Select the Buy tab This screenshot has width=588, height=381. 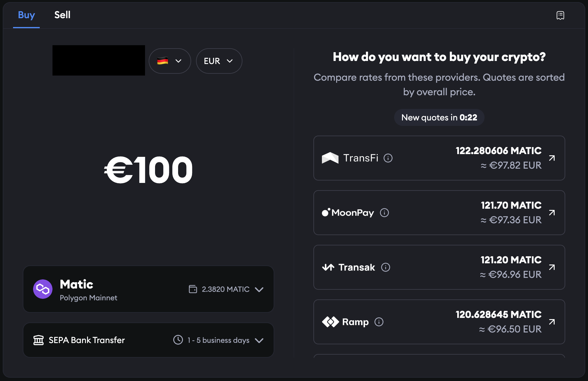tap(26, 15)
